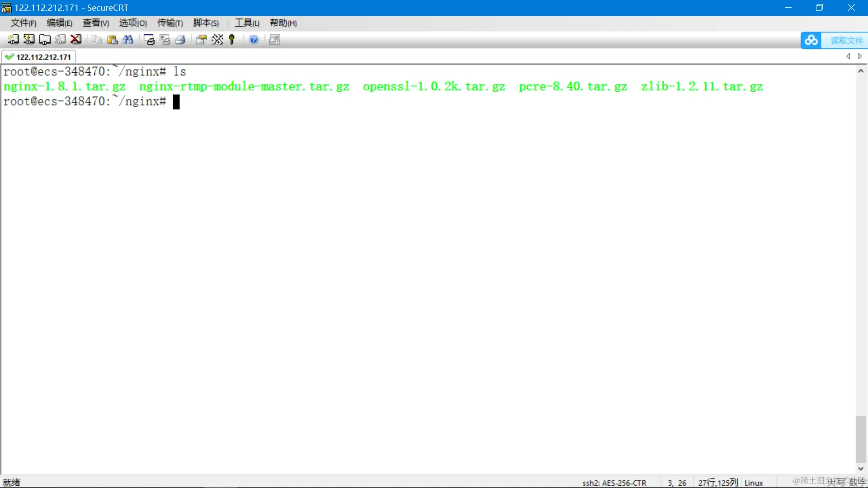Open Find with binoculars icon

128,40
